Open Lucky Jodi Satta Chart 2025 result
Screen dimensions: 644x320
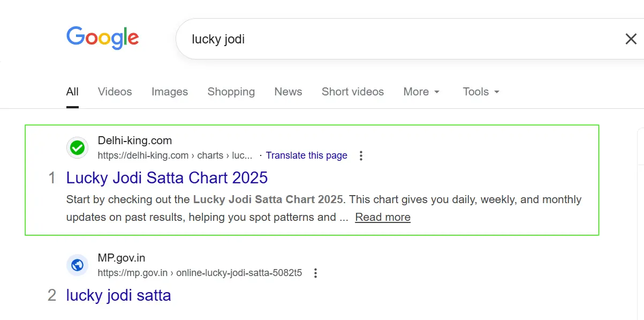point(167,177)
